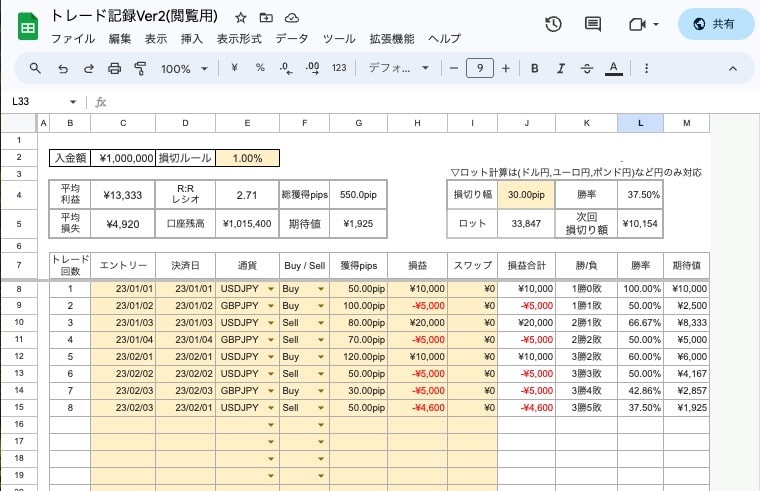Open the search menus magnifier
Viewport: 760px width, 491px height.
click(35, 68)
